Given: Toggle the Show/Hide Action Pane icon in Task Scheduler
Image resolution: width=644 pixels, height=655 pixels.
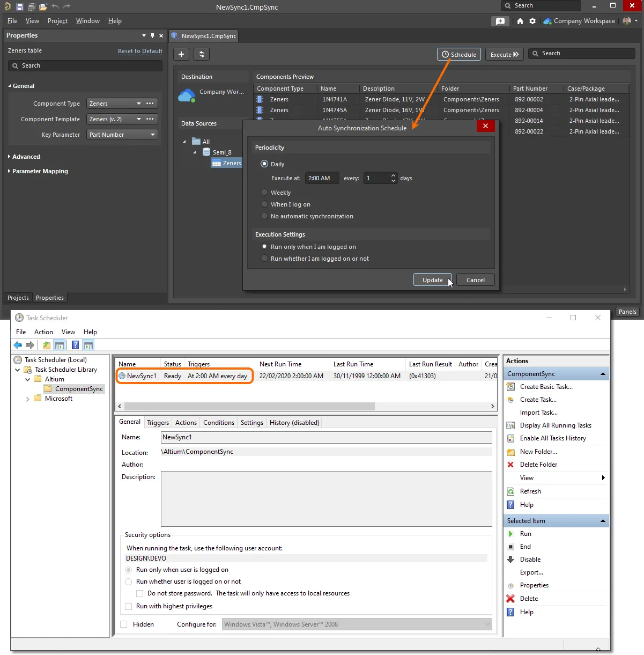Looking at the screenshot, I should tap(88, 345).
